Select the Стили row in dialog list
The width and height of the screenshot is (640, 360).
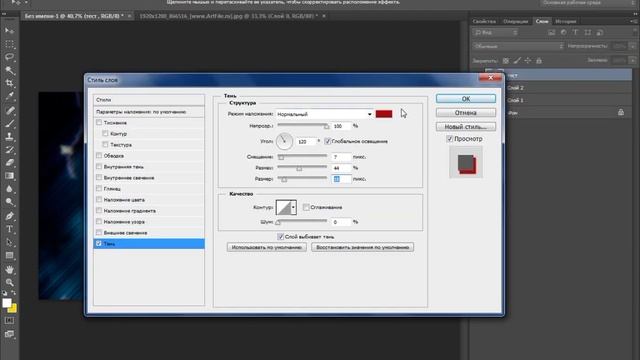149,100
